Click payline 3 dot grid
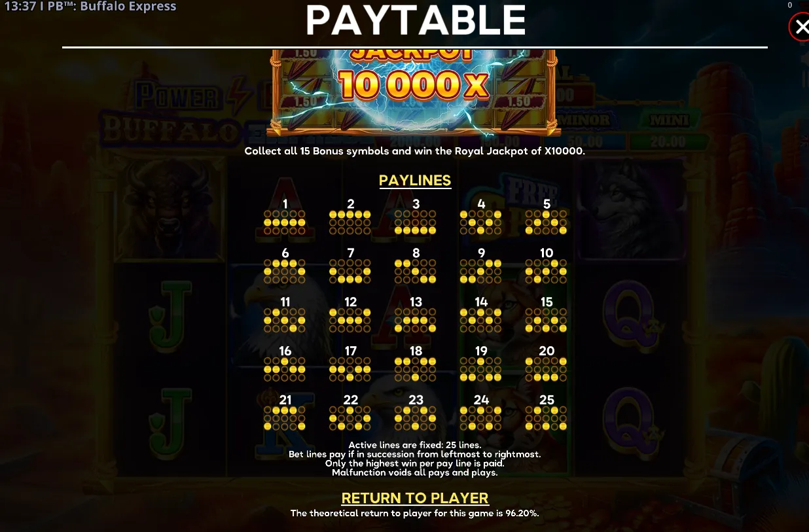809x532 pixels. tap(416, 222)
